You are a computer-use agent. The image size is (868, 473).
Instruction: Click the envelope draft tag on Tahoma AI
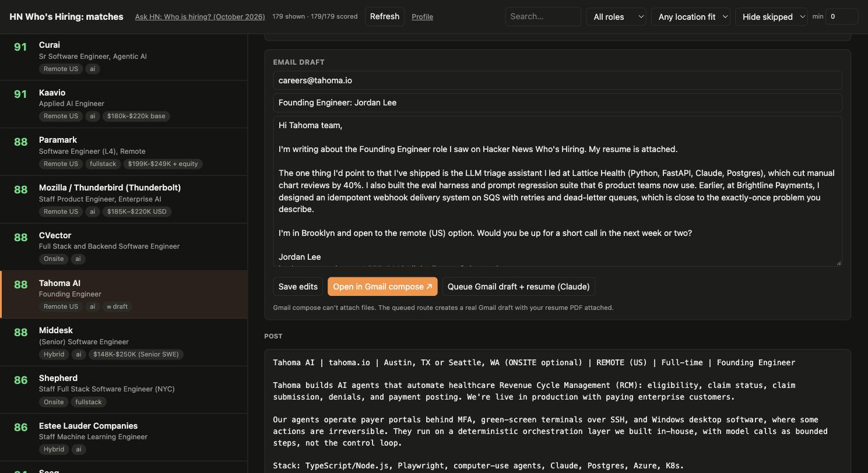[x=117, y=306]
